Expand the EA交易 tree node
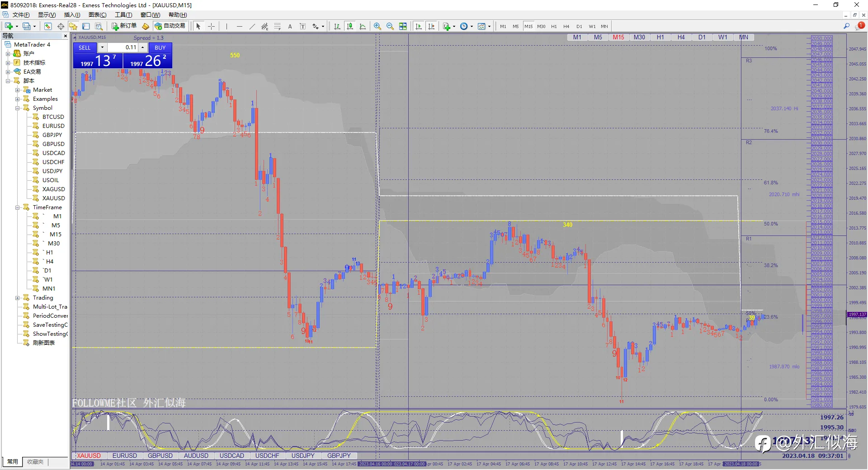The width and height of the screenshot is (868, 470). 8,72
